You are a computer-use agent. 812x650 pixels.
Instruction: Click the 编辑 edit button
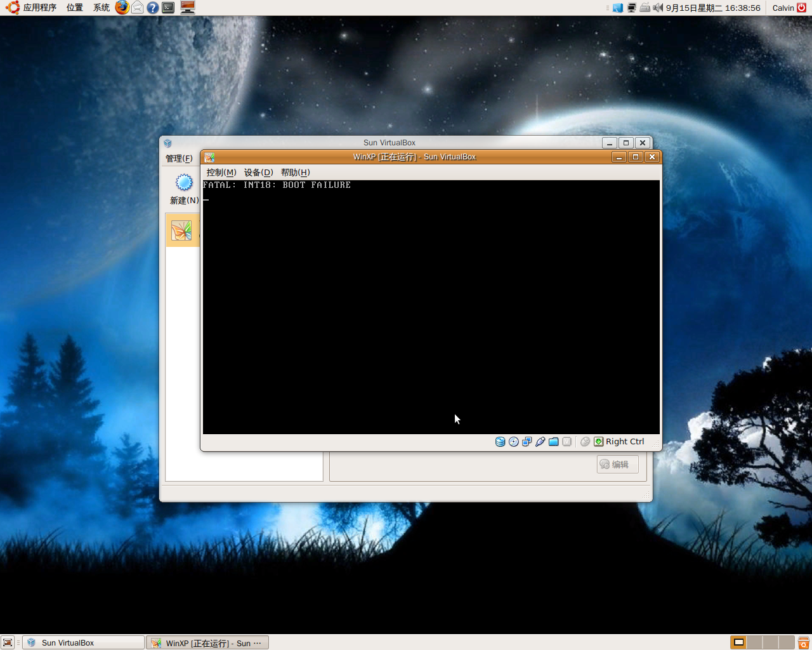[x=618, y=465]
